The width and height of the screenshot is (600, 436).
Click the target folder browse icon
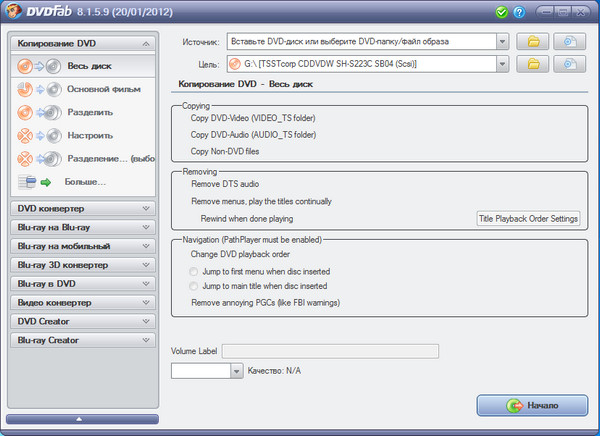(533, 65)
